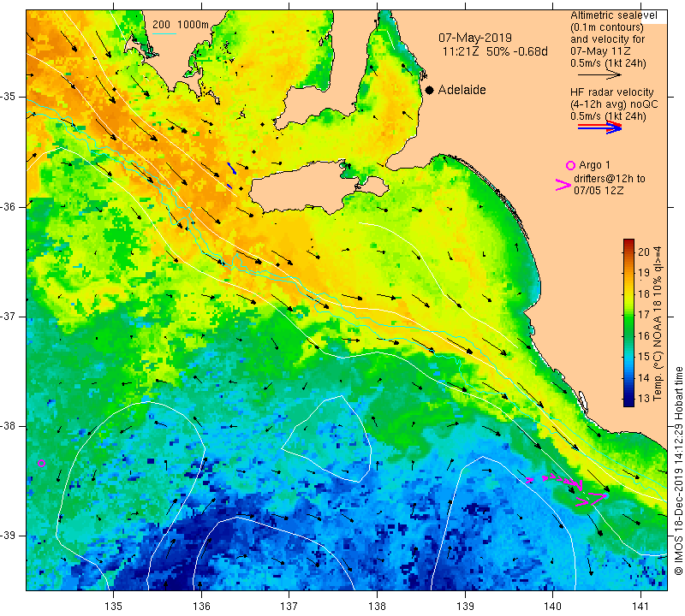Screen dimensions: 685x616
Task: Click the '07-May 11Z' legend text
Action: coord(600,51)
